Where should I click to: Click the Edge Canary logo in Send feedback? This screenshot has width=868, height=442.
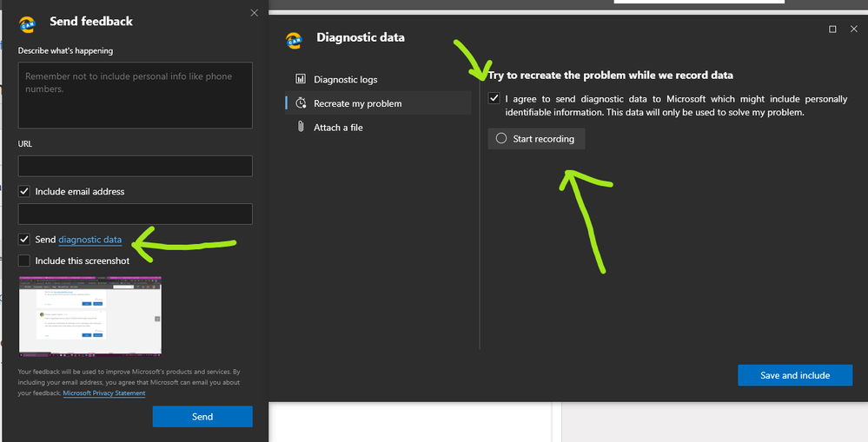point(27,24)
